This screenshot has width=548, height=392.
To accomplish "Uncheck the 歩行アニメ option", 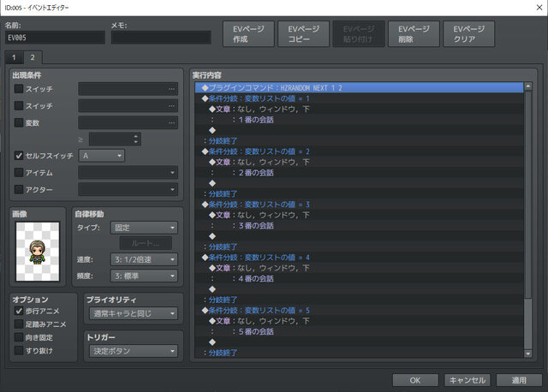I will (19, 311).
